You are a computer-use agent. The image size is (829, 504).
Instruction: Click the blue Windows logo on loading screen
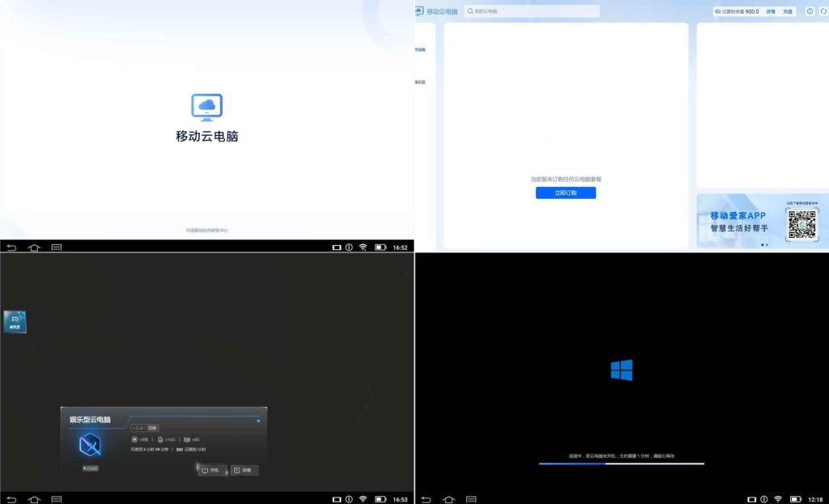pyautogui.click(x=621, y=370)
